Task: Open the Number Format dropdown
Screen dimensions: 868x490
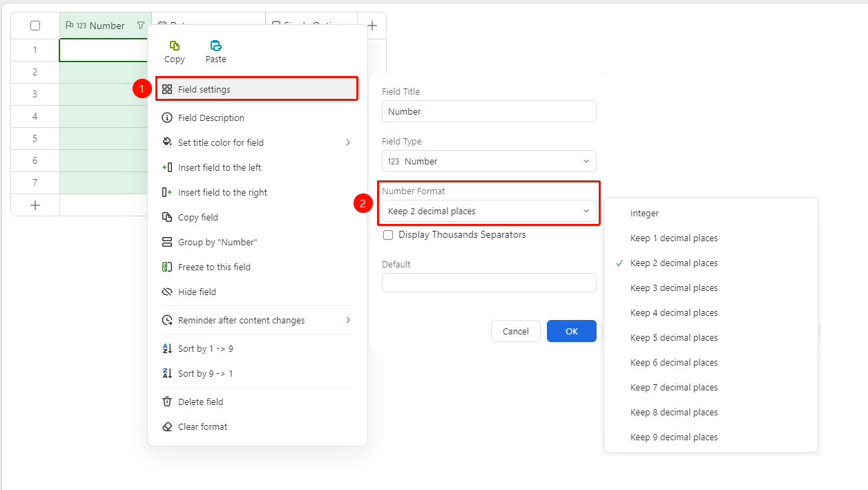Action: click(x=489, y=211)
